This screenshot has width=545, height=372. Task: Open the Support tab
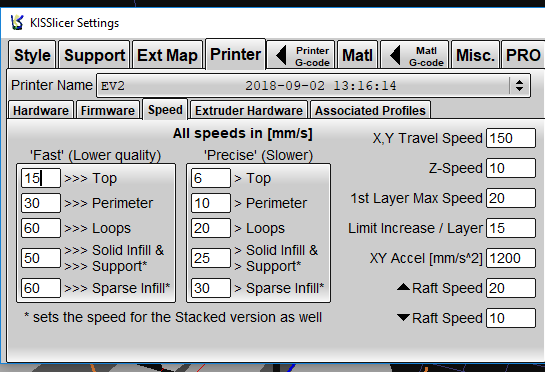point(95,55)
